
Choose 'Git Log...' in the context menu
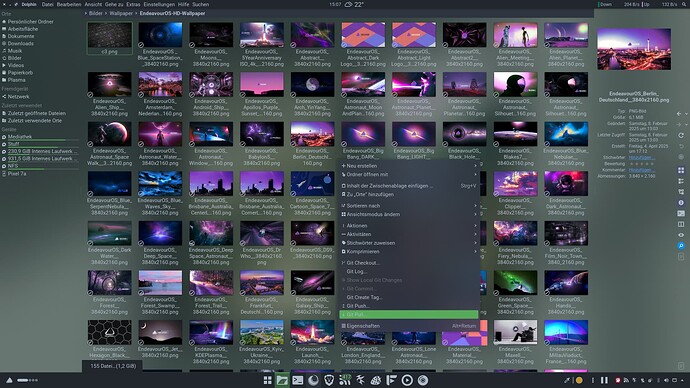[409, 271]
